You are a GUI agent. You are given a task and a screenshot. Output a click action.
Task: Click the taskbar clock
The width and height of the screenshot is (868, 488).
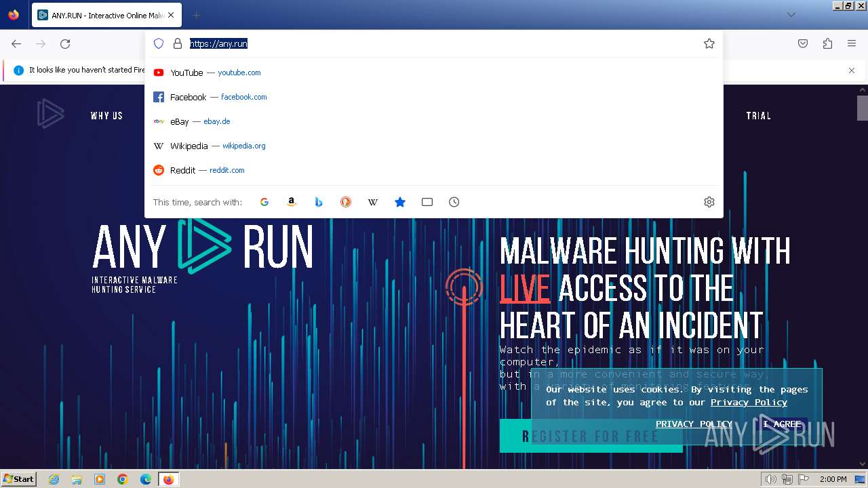(x=833, y=479)
